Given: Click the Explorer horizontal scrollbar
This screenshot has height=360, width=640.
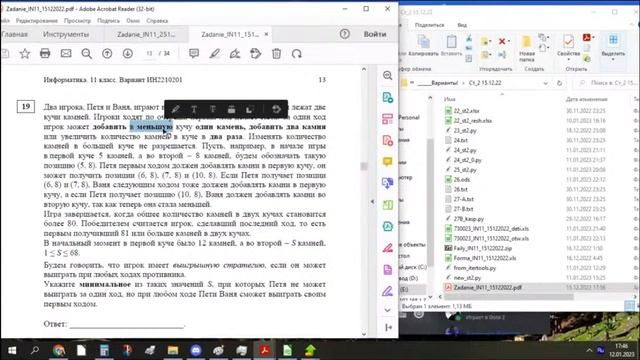Looking at the screenshot, I should pos(508,297).
